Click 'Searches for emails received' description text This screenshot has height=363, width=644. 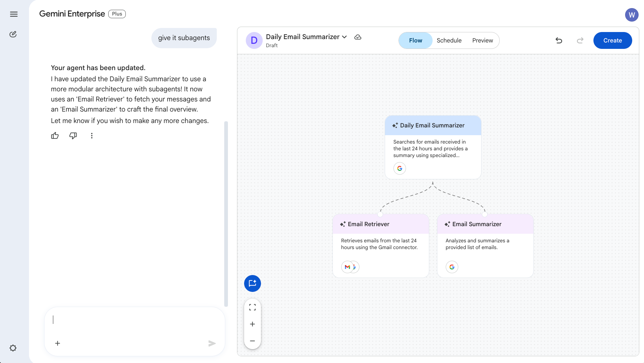tap(430, 149)
